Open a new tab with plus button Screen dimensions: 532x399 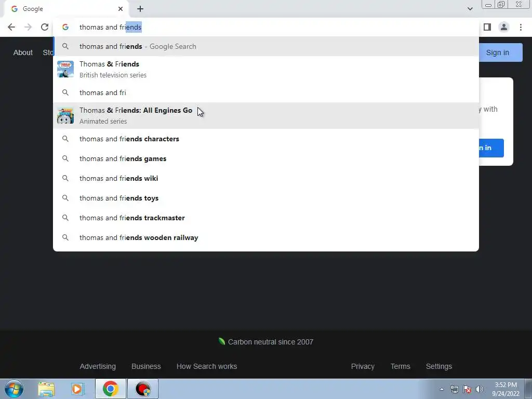pos(140,9)
